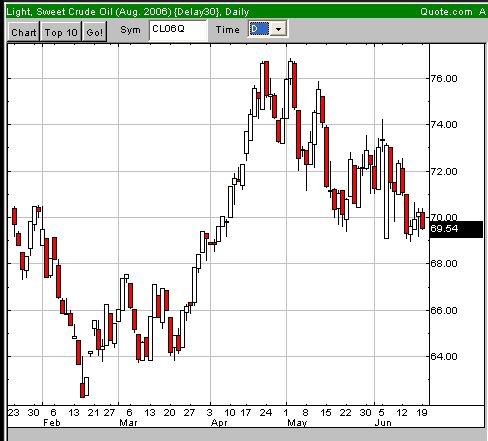Click the May month label on date axis

297,423
